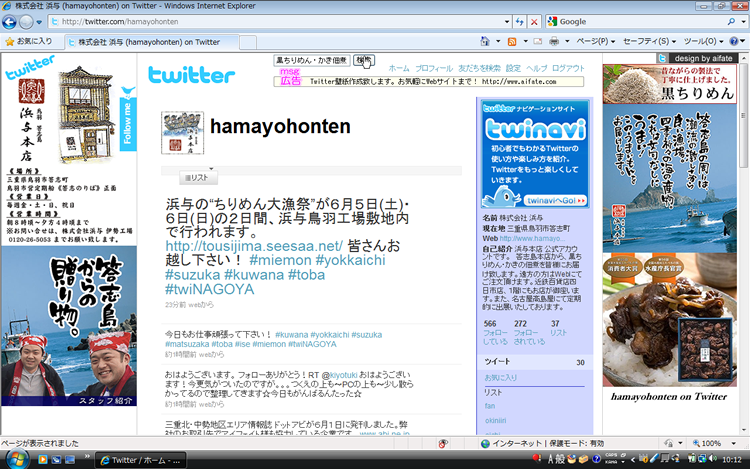The width and height of the screenshot is (750, 469).
Task: Open the ヘルプ help link
Action: [x=536, y=68]
